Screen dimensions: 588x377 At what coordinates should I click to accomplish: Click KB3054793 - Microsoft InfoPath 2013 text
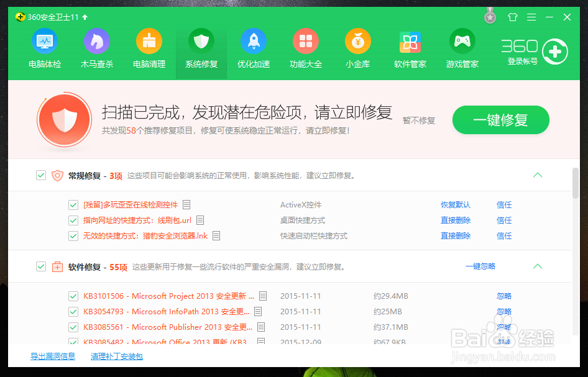point(166,311)
